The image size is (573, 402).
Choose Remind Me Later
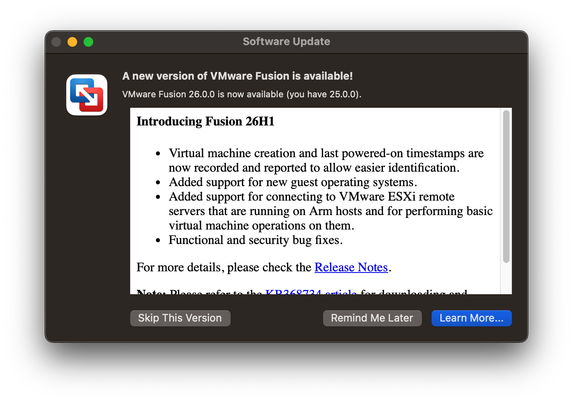click(x=372, y=318)
